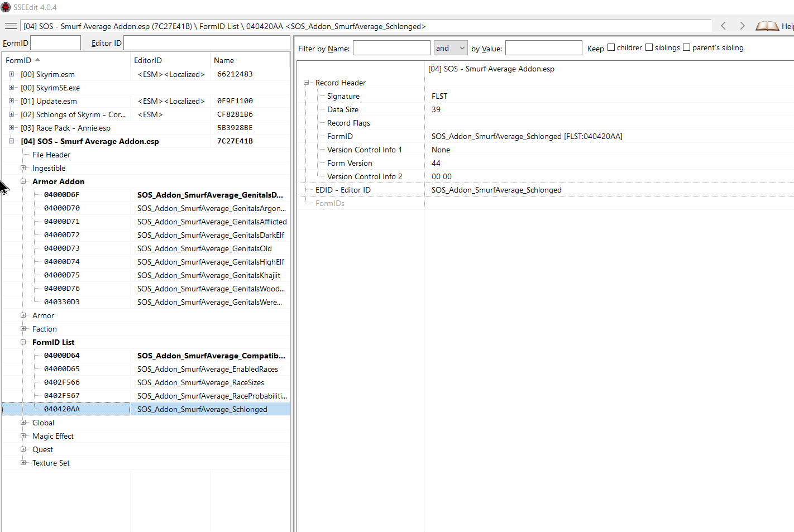Collapse the Armor Addon group
This screenshot has height=532, width=794.
click(23, 181)
